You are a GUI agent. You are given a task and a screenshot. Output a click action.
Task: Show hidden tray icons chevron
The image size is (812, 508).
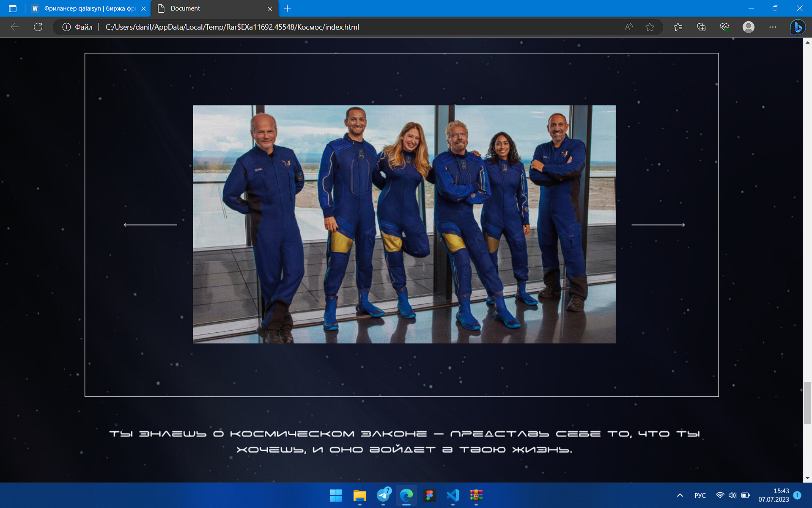680,495
